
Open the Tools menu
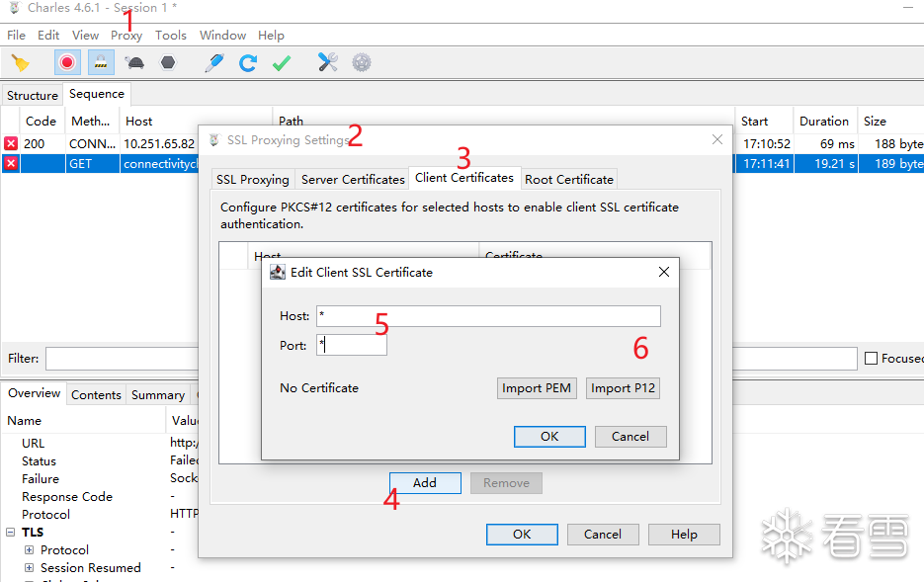pyautogui.click(x=171, y=36)
